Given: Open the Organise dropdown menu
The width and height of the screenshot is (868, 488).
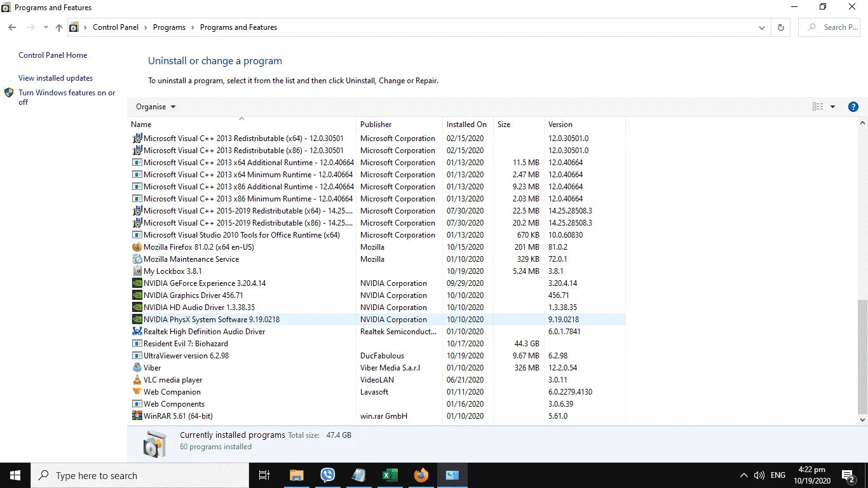Looking at the screenshot, I should [156, 107].
